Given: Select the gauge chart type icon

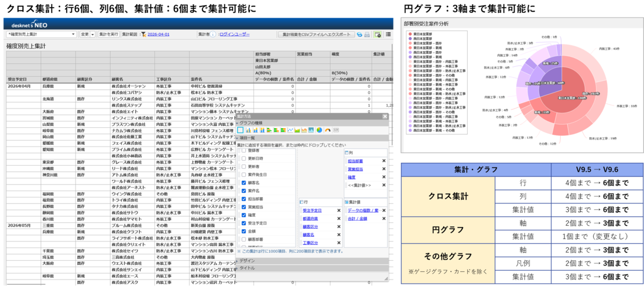Looking at the screenshot, I should [328, 130].
